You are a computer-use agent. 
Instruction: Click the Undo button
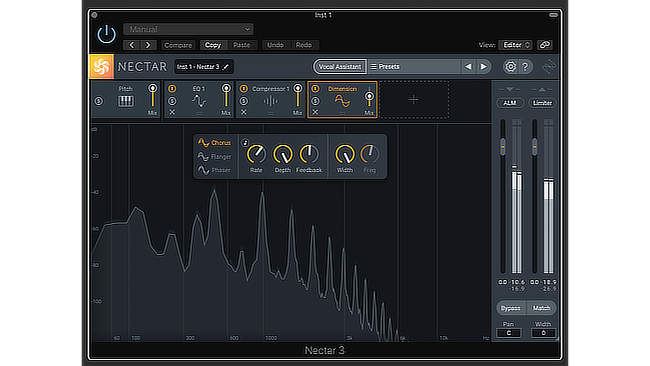[x=275, y=45]
